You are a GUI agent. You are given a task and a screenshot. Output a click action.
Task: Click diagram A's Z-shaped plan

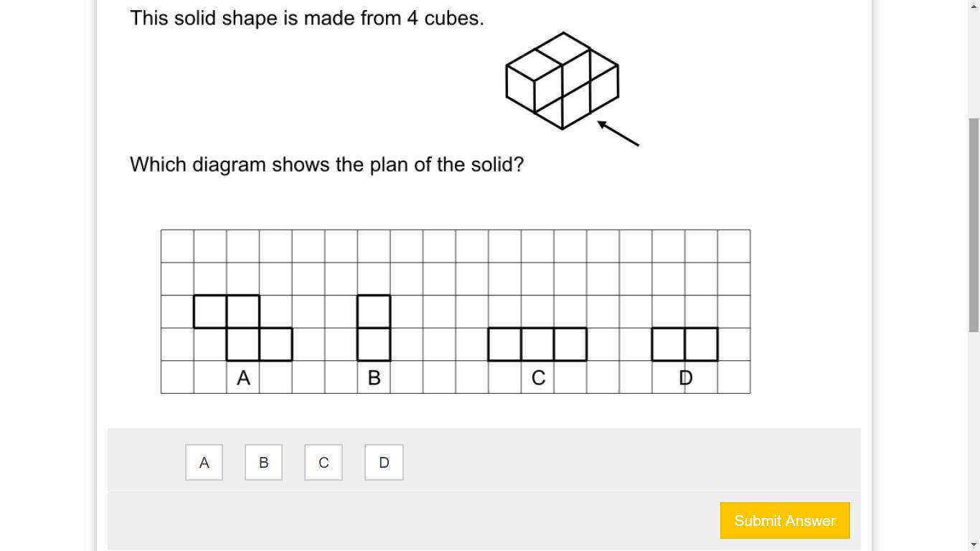point(243,328)
